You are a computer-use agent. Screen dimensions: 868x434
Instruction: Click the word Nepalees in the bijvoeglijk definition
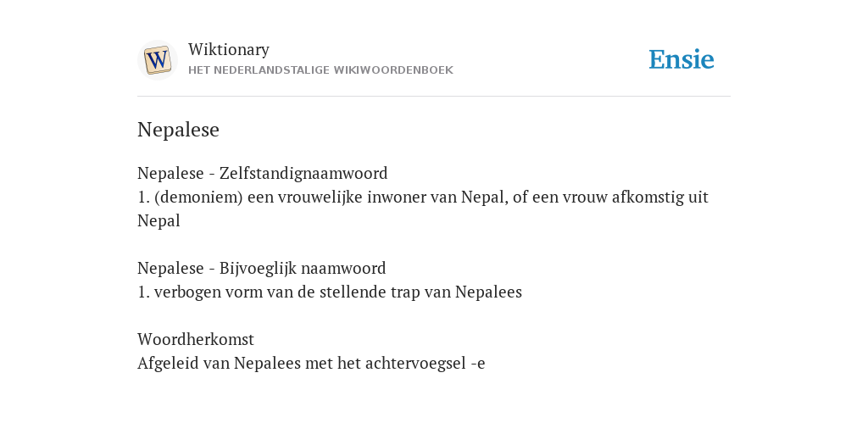pos(488,292)
